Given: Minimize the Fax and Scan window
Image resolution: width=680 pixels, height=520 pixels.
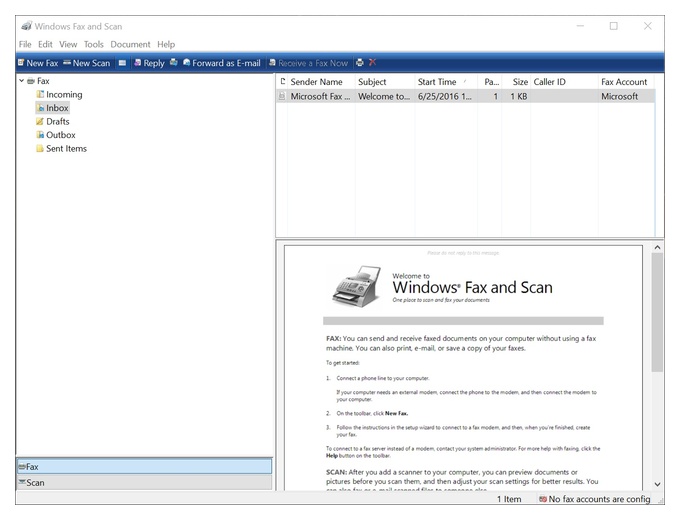Looking at the screenshot, I should pos(580,26).
